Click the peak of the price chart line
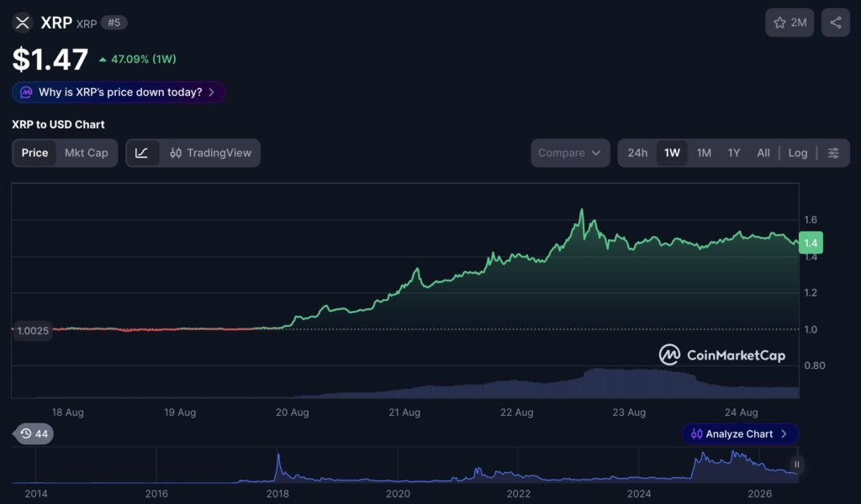The width and height of the screenshot is (861, 504). tap(582, 209)
